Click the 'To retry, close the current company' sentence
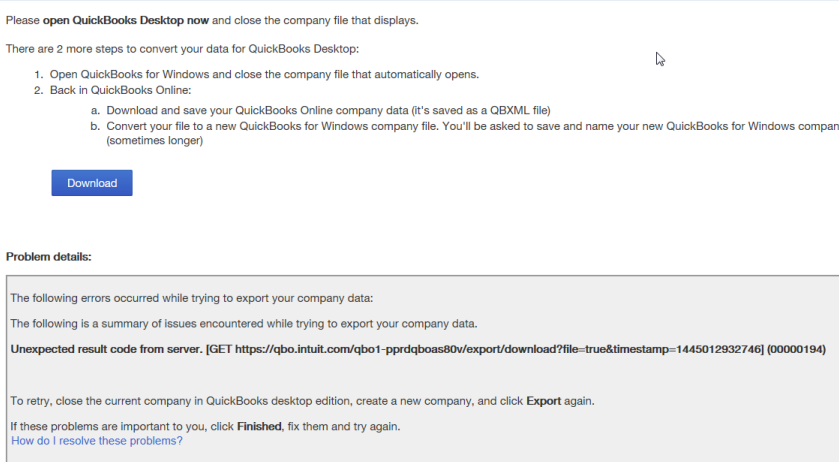The image size is (839, 462). [x=302, y=401]
